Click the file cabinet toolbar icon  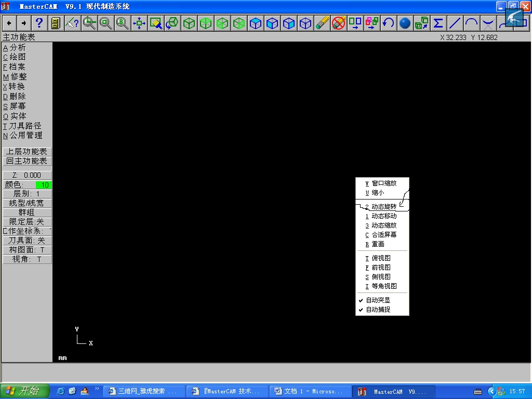(55, 23)
